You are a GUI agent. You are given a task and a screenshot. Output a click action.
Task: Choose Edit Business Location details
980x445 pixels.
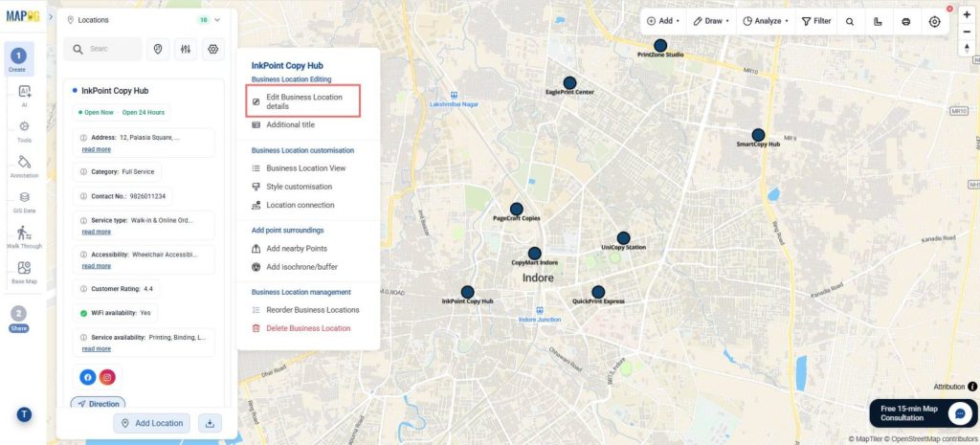(303, 101)
